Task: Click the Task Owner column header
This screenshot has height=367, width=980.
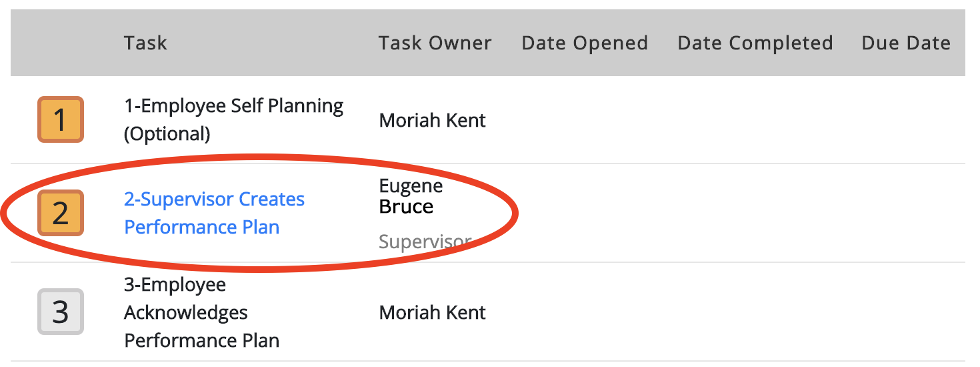Action: pyautogui.click(x=435, y=43)
